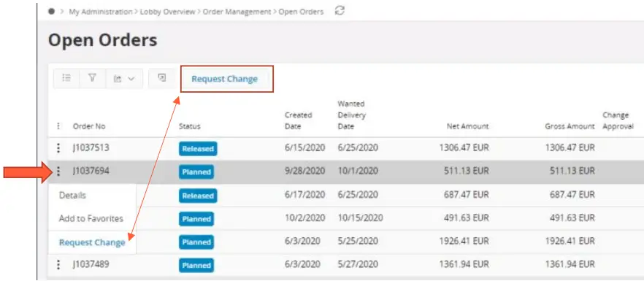644x281 pixels.
Task: Refresh the page using the breadcrumb reload icon
Action: coord(340,11)
